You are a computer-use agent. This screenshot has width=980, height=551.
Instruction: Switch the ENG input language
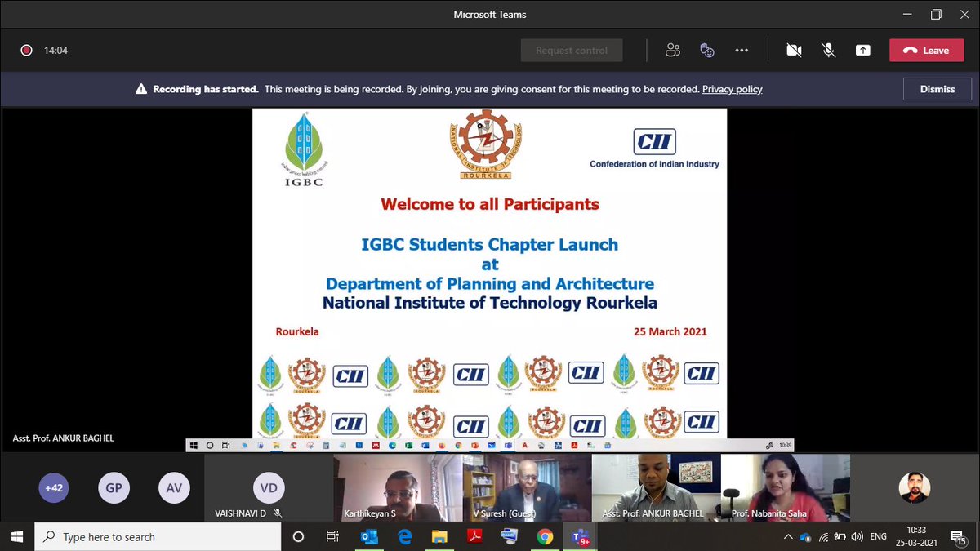click(x=878, y=536)
